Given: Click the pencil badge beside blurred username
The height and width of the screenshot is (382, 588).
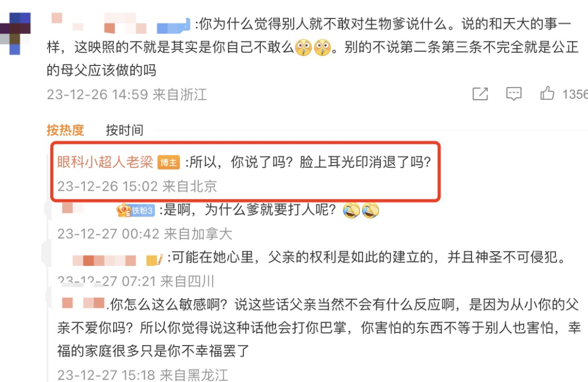Looking at the screenshot, I should pos(154,260).
